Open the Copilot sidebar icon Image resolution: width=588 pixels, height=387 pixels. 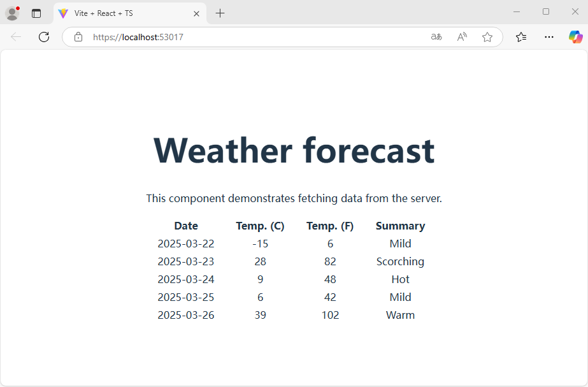click(576, 37)
